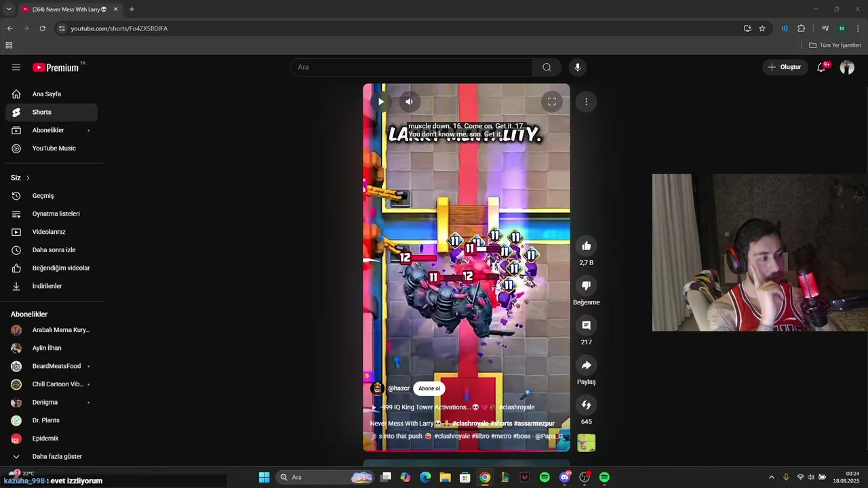Reload the page in Chrome
Screen dimensions: 868x488
[42, 28]
